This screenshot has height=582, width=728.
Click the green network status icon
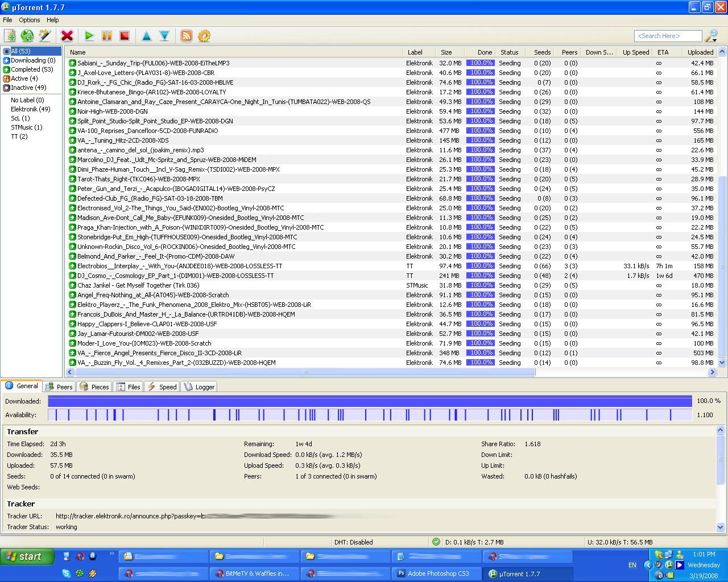point(436,542)
